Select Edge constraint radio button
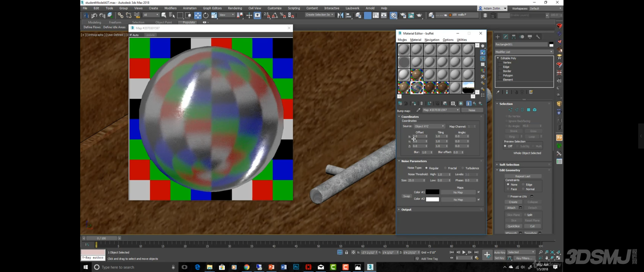The width and height of the screenshot is (644, 272). (x=523, y=184)
